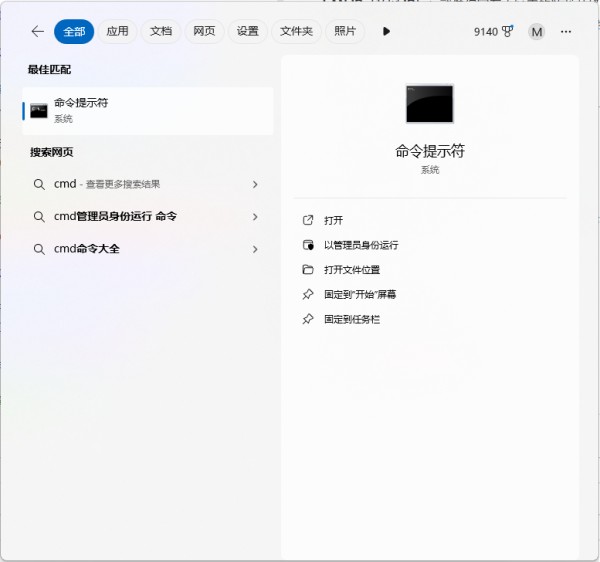Open the three-dot more options menu
The height and width of the screenshot is (562, 600).
(x=566, y=32)
